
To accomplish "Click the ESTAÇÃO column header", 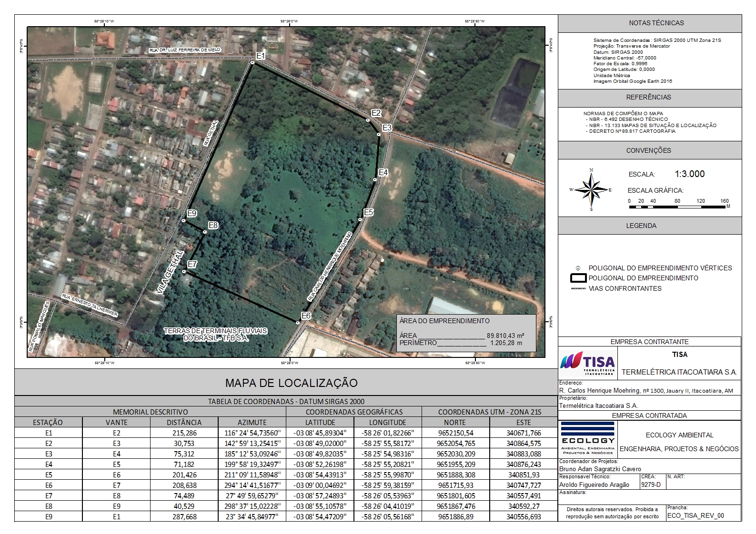I will click(x=48, y=422).
